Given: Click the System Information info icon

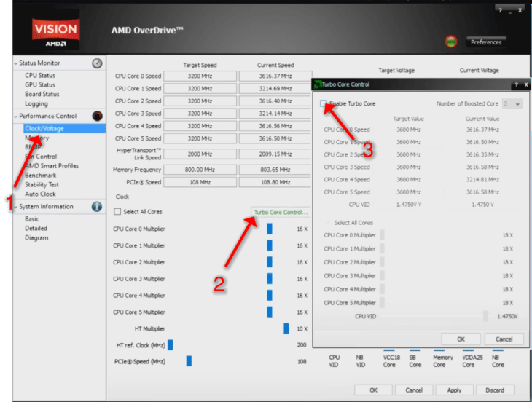Looking at the screenshot, I should click(x=97, y=206).
